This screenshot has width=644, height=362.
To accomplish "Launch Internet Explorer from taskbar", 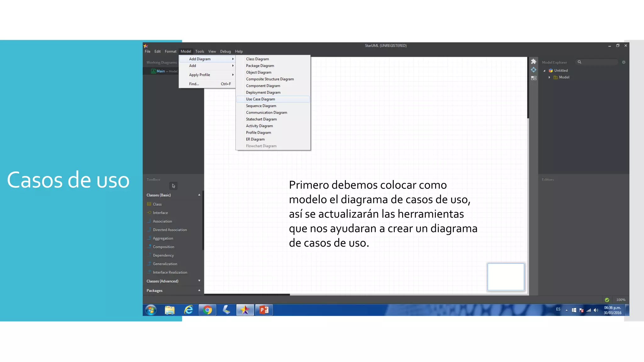I will click(188, 310).
